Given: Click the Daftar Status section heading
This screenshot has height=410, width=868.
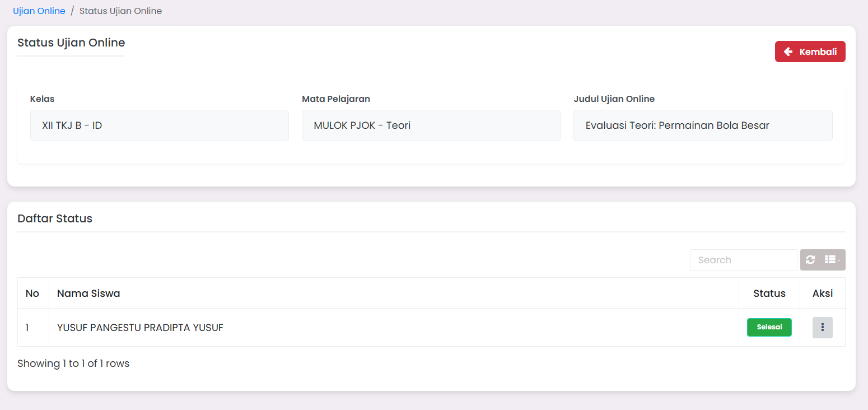Looking at the screenshot, I should point(55,218).
